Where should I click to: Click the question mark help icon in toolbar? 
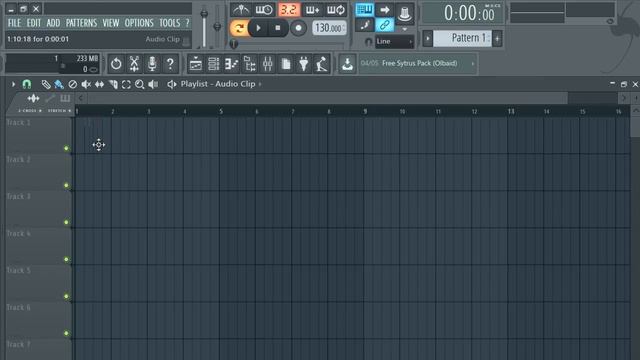[x=170, y=64]
